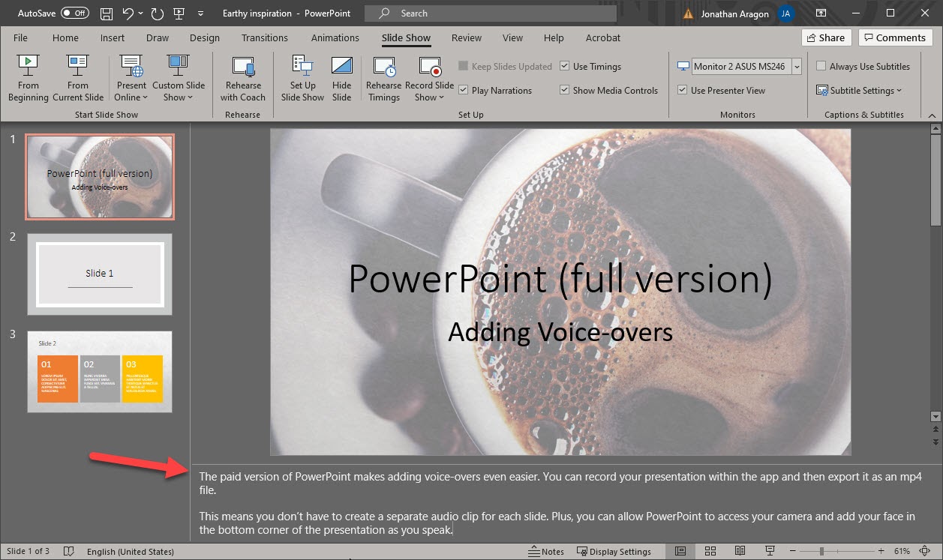
Task: Select slide 2 thumbnail
Action: [100, 274]
